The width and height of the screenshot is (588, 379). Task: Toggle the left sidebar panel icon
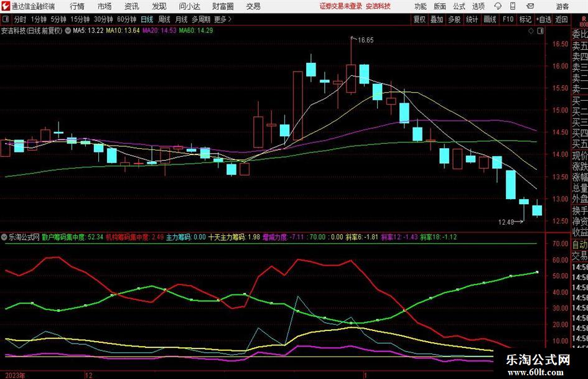(5, 19)
